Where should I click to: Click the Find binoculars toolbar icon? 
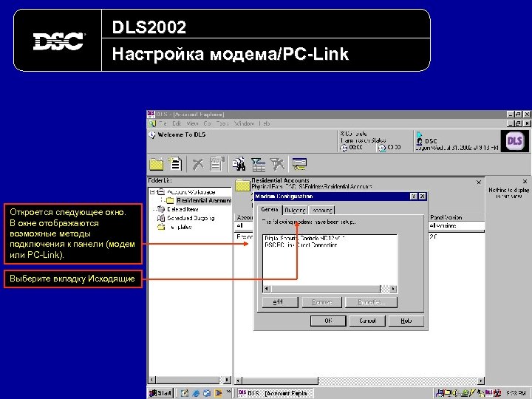(x=239, y=164)
